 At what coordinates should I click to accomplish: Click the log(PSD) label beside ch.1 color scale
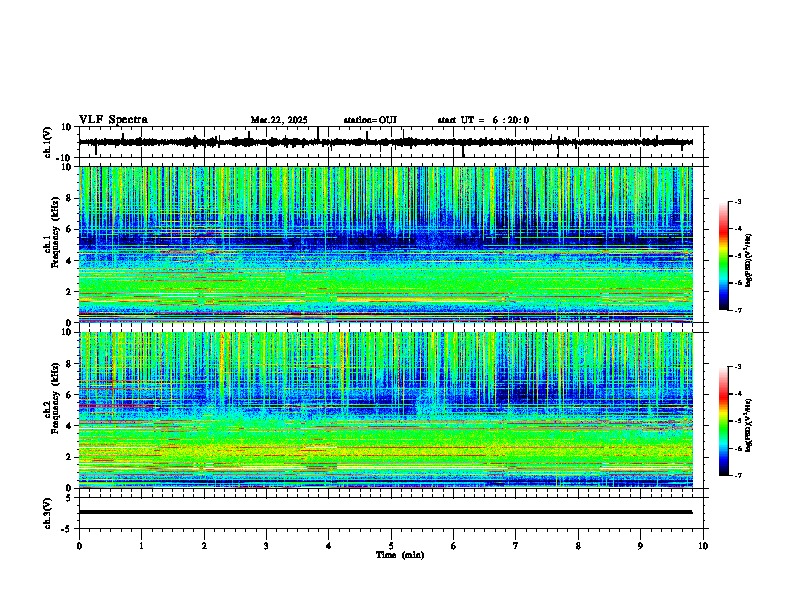tap(749, 261)
